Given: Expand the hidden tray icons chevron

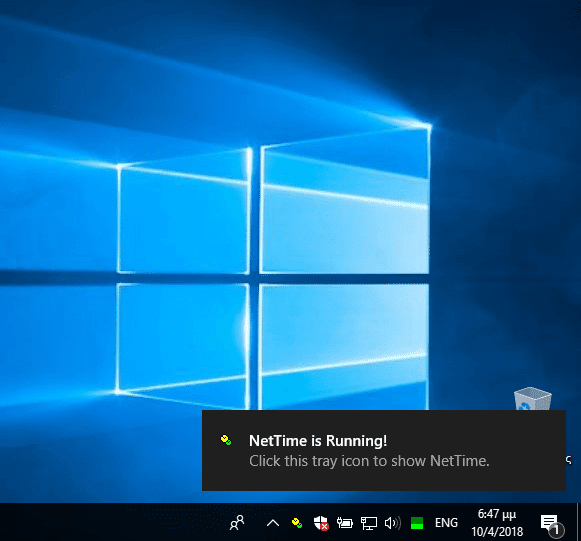Looking at the screenshot, I should click(273, 523).
